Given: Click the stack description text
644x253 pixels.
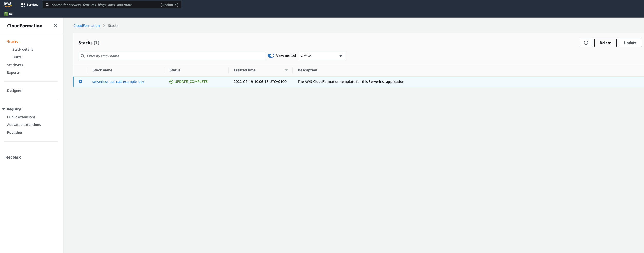Looking at the screenshot, I should tap(351, 82).
